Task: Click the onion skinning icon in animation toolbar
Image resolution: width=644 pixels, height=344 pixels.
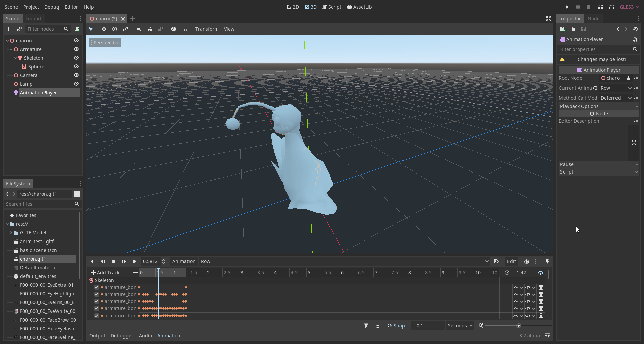Action: (x=526, y=261)
